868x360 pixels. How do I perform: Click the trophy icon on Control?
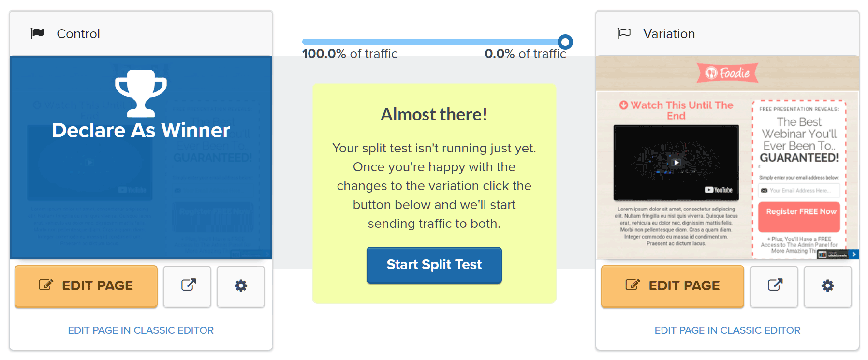pos(141,93)
